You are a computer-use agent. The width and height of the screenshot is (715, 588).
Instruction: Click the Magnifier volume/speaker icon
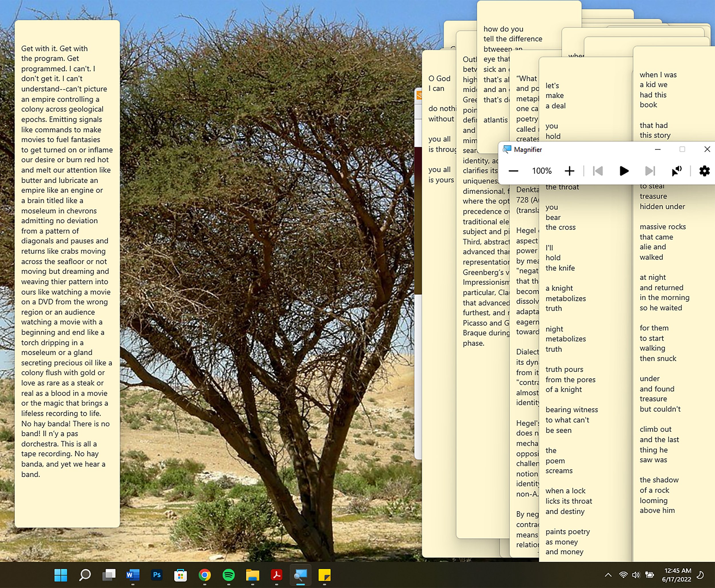click(677, 171)
